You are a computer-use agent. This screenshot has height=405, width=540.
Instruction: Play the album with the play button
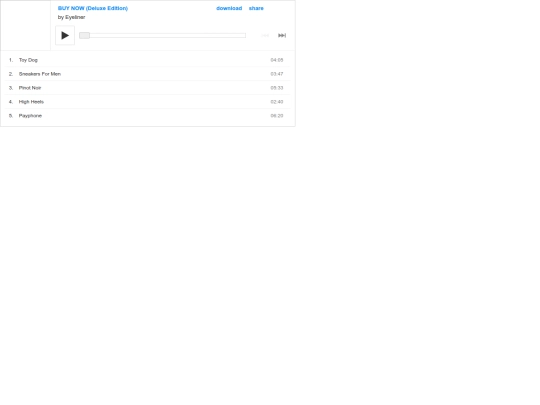(x=65, y=35)
